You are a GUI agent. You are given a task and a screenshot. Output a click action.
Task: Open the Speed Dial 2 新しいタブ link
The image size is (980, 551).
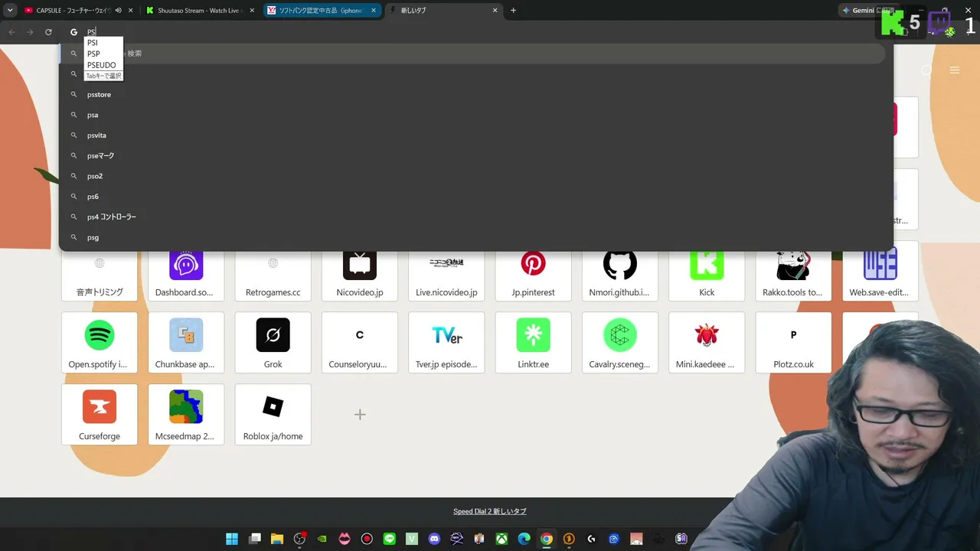pos(490,511)
